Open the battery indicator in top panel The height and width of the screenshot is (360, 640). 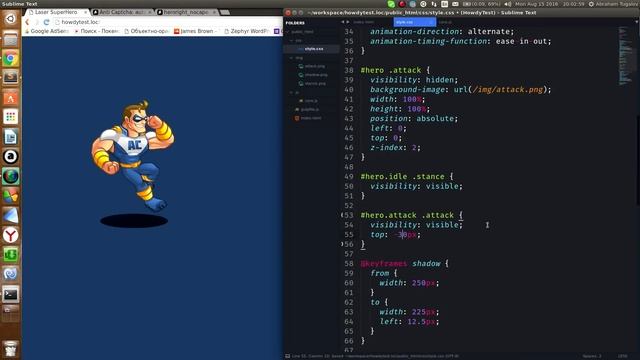pos(481,4)
